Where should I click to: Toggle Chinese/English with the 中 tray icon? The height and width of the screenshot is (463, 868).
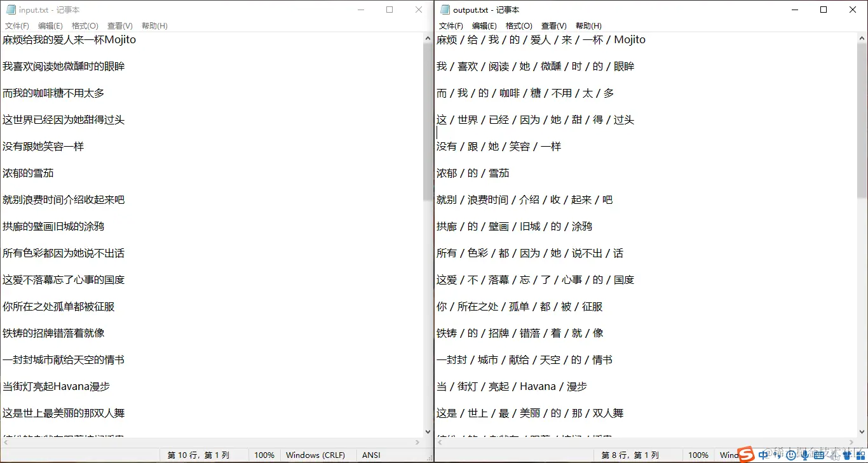point(763,455)
